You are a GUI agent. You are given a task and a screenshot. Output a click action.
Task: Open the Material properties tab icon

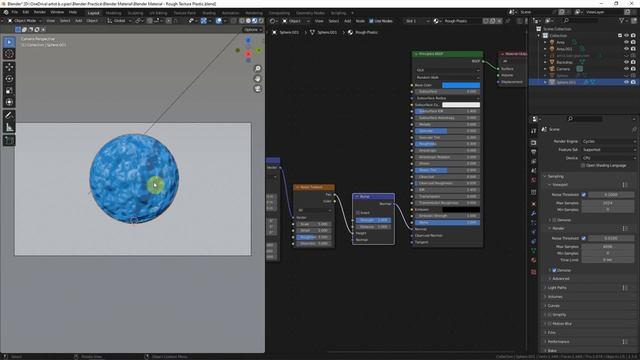pos(533,260)
